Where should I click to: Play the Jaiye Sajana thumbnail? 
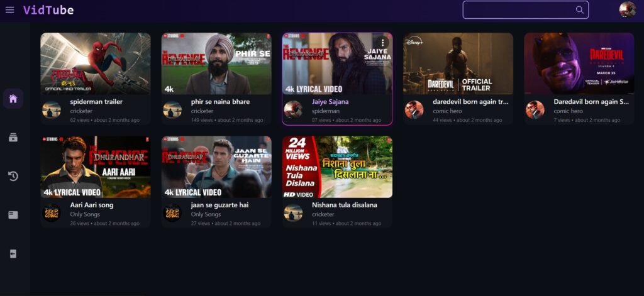click(x=337, y=63)
